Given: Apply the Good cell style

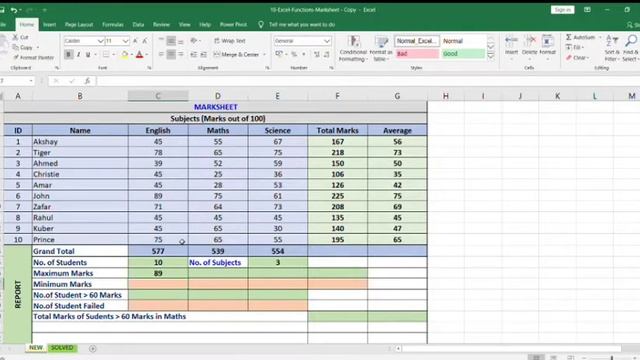Looking at the screenshot, I should click(x=463, y=53).
